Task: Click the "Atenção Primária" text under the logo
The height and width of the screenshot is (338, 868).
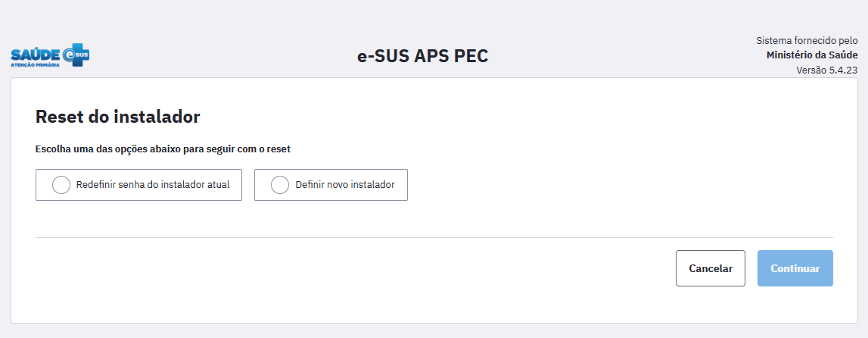Action: (35, 65)
